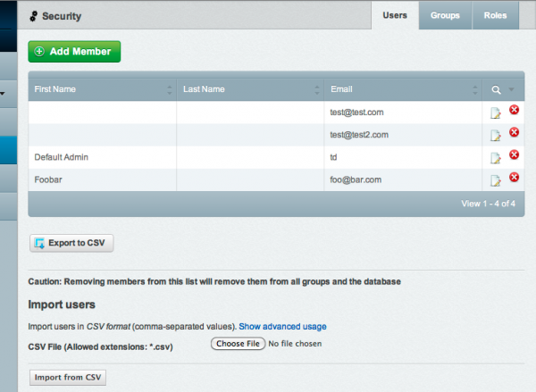
Task: Select the test@test.com email cell
Action: click(403, 113)
